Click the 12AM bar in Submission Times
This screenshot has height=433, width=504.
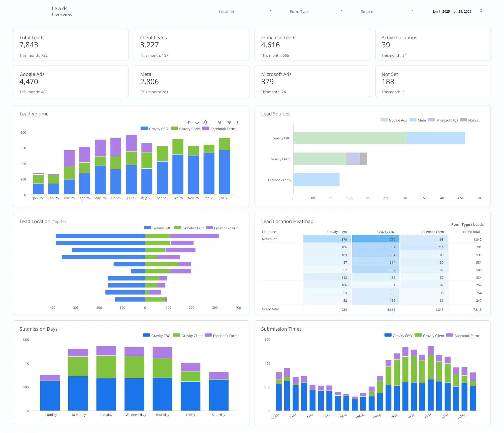coord(278,391)
